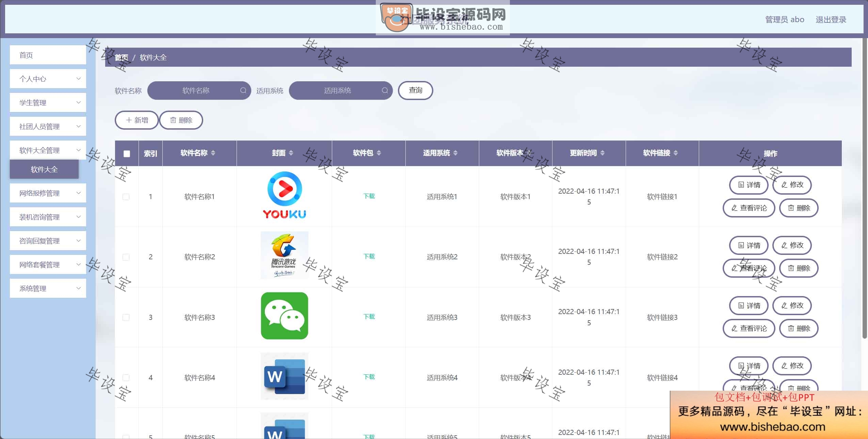Screen dimensions: 868x439
Task: Click 首页 breadcrumb link
Action: pyautogui.click(x=122, y=58)
